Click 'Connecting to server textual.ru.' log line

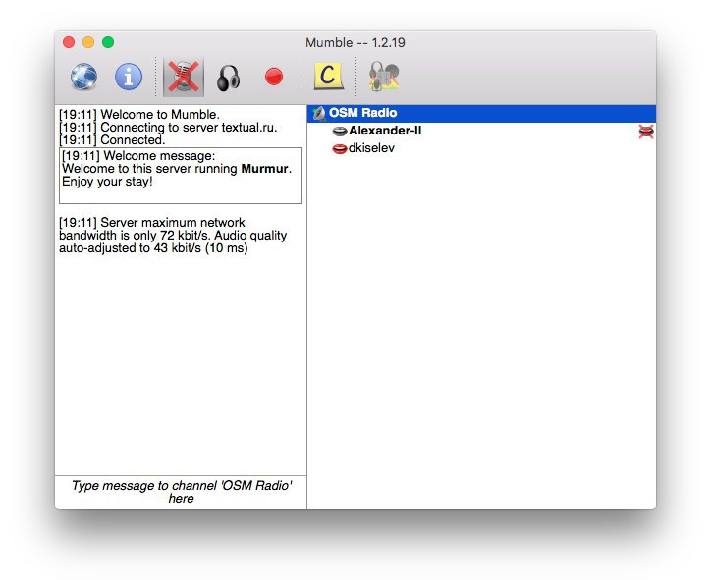168,127
